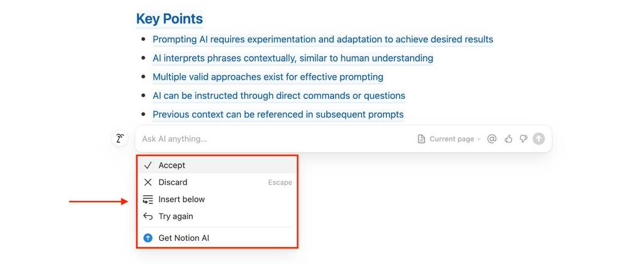Viewport: 644px width, 264px height.
Task: Click the Key Points heading
Action: [169, 19]
